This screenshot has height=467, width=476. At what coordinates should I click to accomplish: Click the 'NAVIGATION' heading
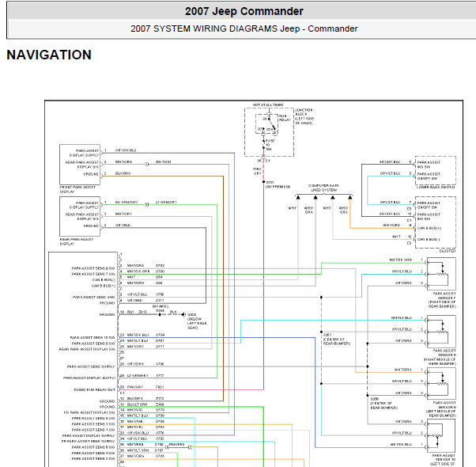click(49, 55)
